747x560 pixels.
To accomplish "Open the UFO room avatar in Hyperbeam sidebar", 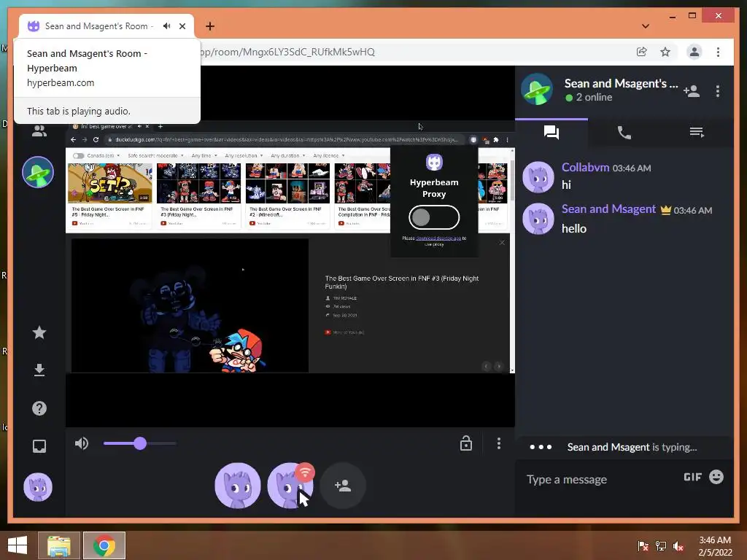I will (38, 172).
